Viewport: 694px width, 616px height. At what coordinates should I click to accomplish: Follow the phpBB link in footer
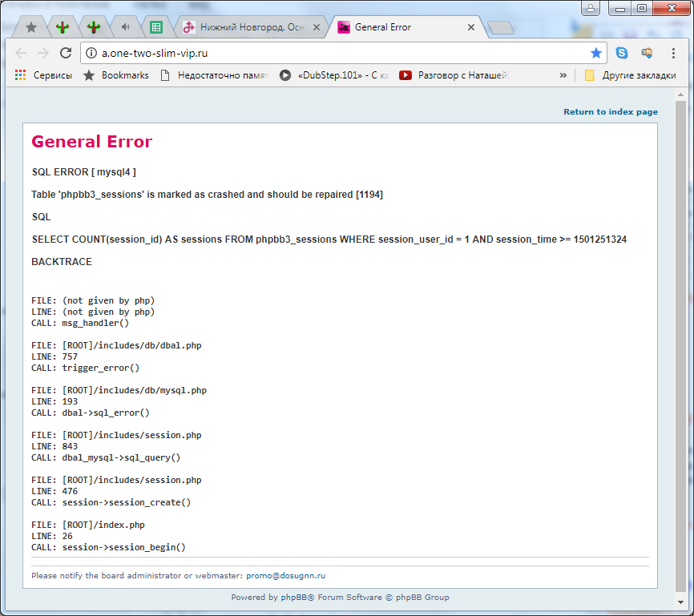290,597
